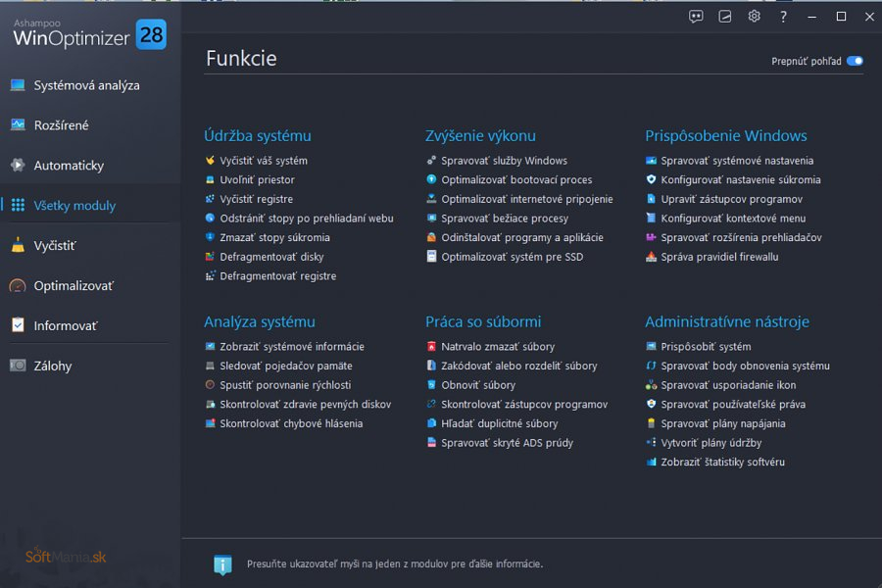This screenshot has height=588, width=882.
Task: Click the Informovať checklist icon in sidebar
Action: point(18,325)
